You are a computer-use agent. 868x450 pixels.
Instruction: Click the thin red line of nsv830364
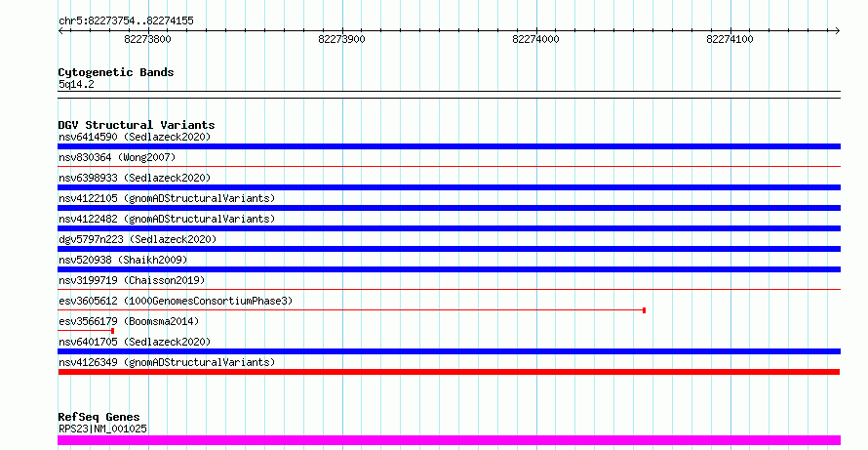pos(449,166)
